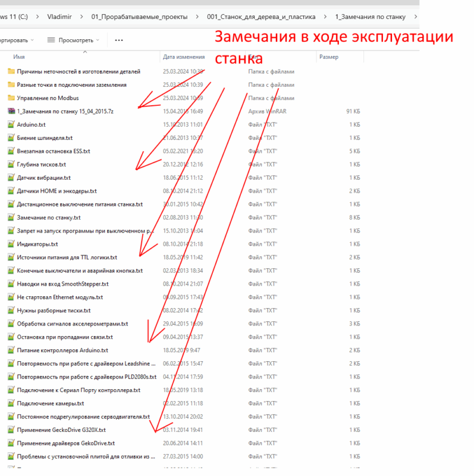Expand the chevron after Vladimir in the address bar
The image size is (474, 476).
pyautogui.click(x=80, y=16)
